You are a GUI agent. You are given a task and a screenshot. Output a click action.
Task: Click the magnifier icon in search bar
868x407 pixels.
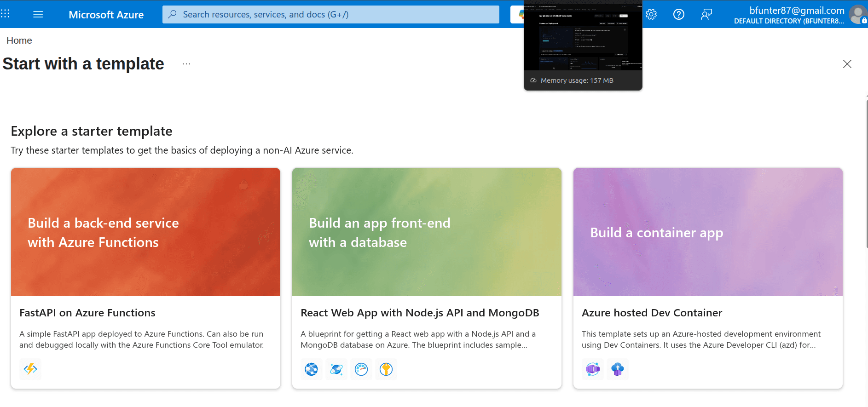pyautogui.click(x=173, y=14)
